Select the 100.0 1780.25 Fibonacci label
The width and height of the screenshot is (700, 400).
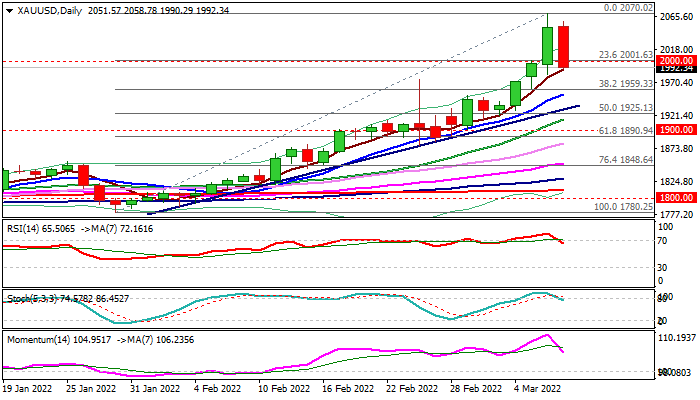point(624,206)
